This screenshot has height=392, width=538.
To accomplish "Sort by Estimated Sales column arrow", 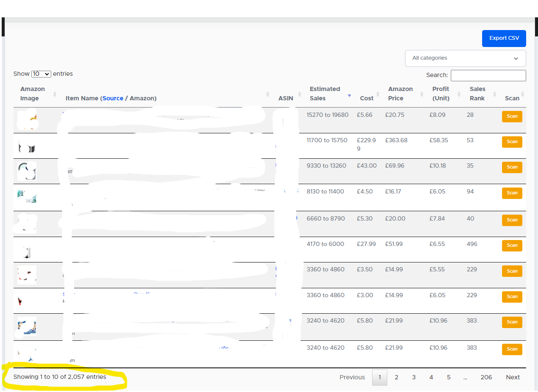I will tap(349, 95).
